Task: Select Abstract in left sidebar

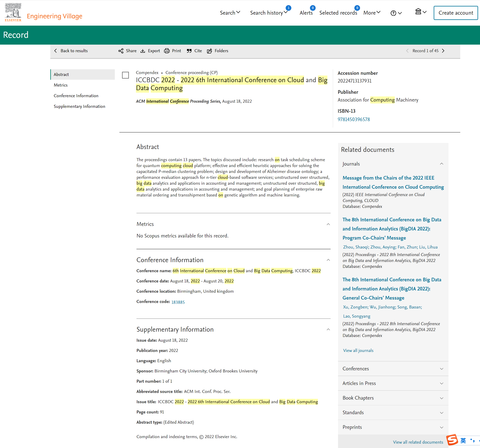Action: (83, 74)
